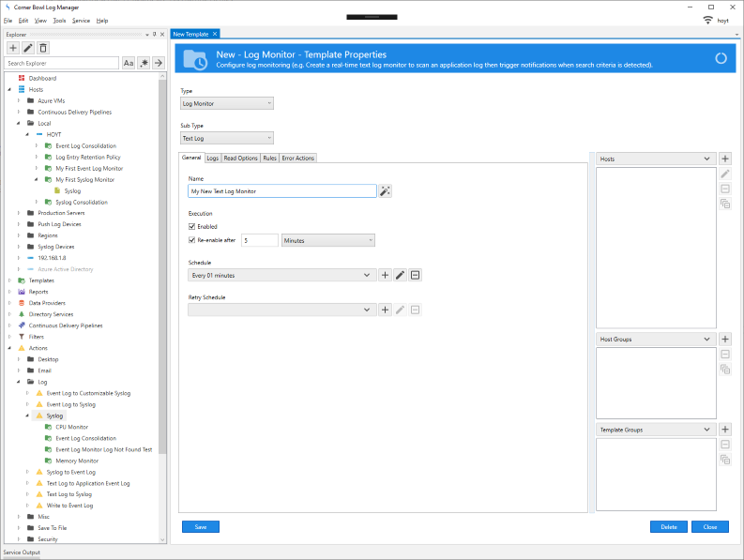Open the Tools menu
The width and height of the screenshot is (744, 560).
click(x=59, y=21)
